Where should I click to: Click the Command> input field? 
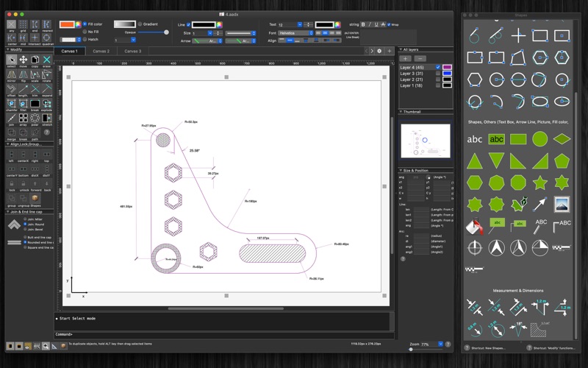224,334
